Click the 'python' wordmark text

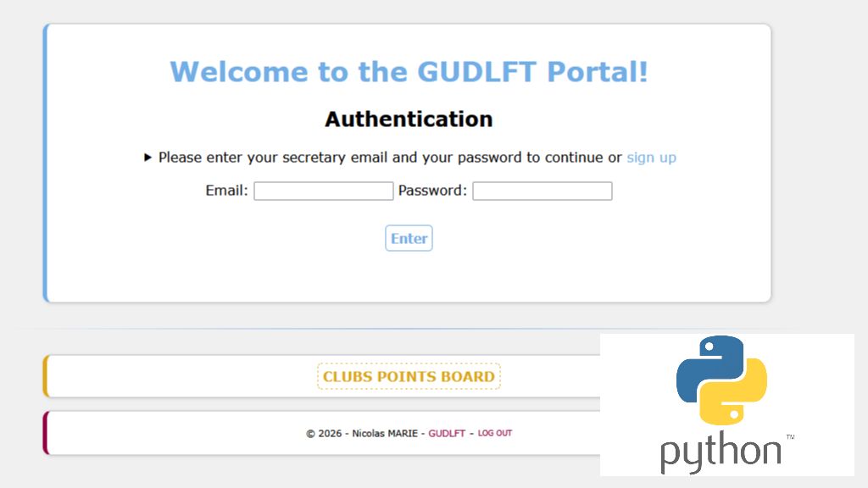tap(721, 452)
